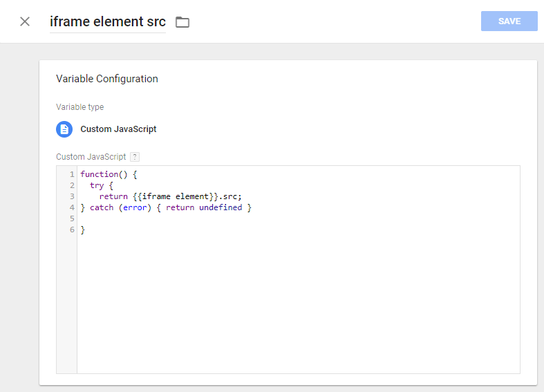Click line number 6 in editor gutter
Image resolution: width=544 pixels, height=392 pixels.
[72, 230]
